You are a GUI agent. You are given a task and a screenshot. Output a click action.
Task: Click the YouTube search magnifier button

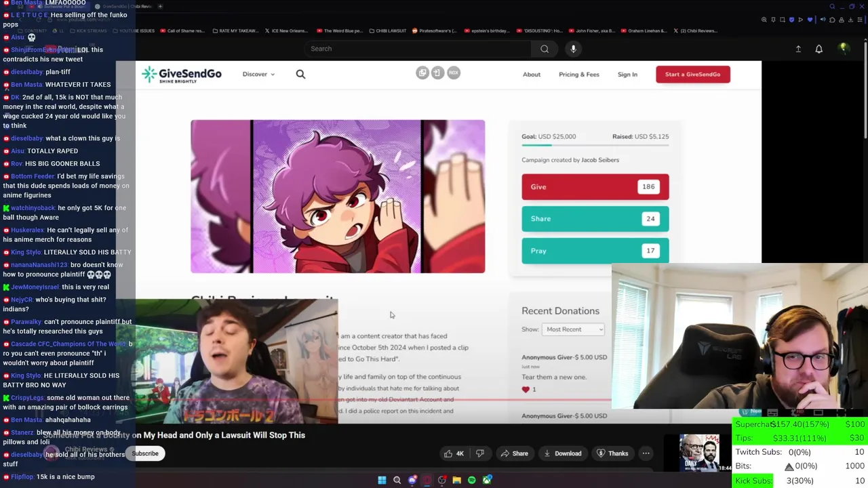(545, 49)
